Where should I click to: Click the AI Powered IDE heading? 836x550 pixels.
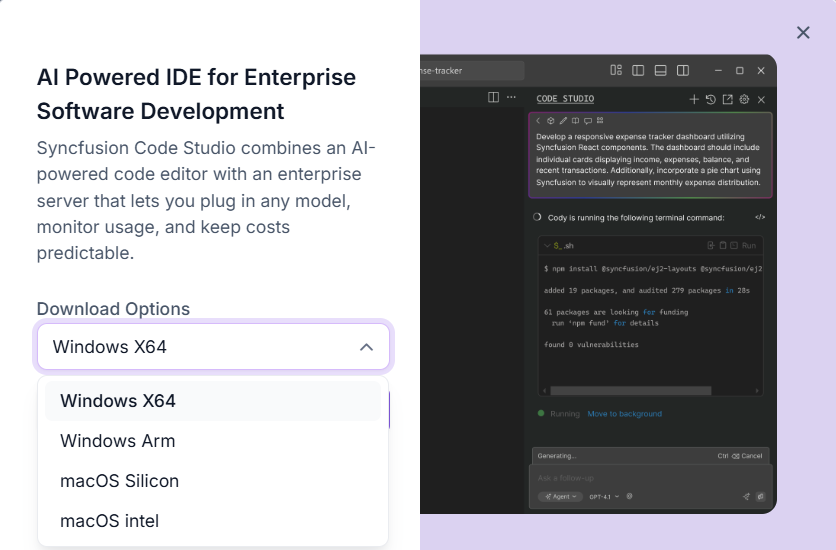coord(196,94)
